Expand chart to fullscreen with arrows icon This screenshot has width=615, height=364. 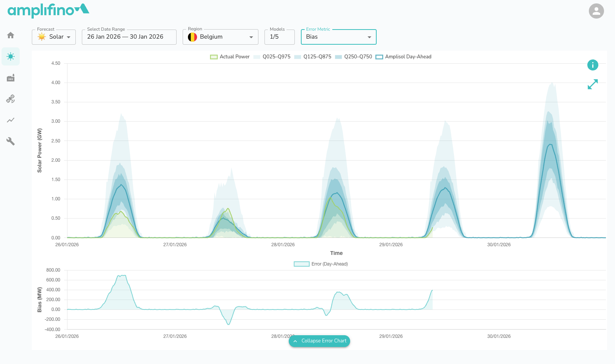coord(593,84)
